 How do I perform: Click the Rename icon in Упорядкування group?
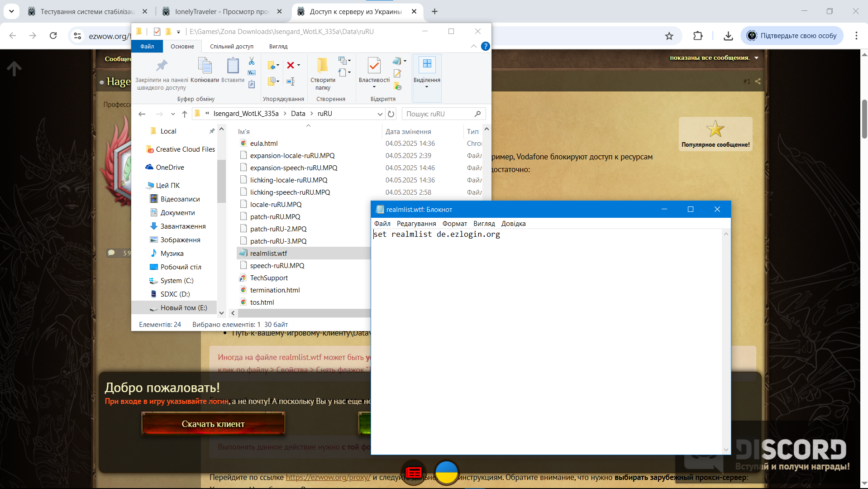click(x=291, y=81)
